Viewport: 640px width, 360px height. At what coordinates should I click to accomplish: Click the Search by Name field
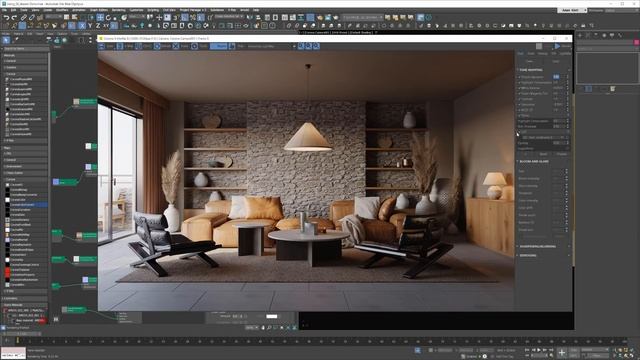pos(25,49)
